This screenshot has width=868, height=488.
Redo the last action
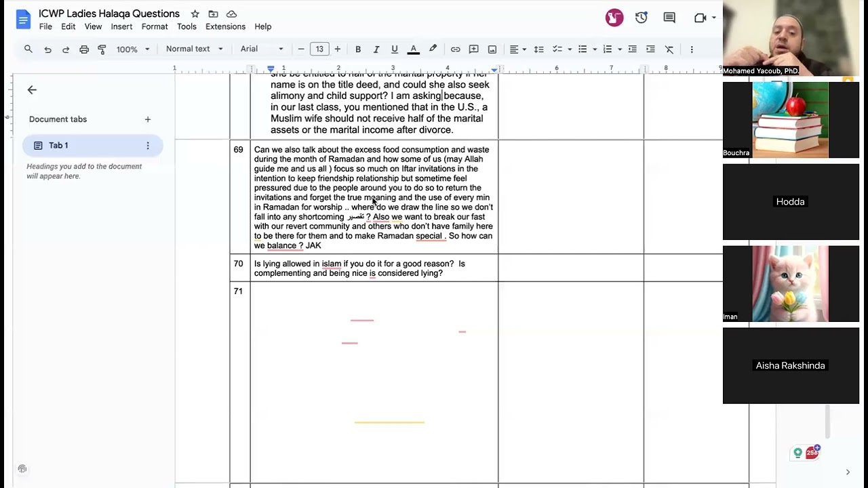pos(66,49)
